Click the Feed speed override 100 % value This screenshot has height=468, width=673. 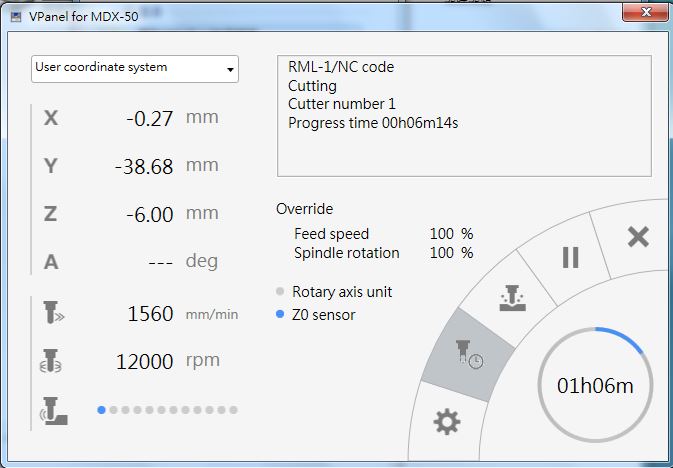[x=451, y=234]
